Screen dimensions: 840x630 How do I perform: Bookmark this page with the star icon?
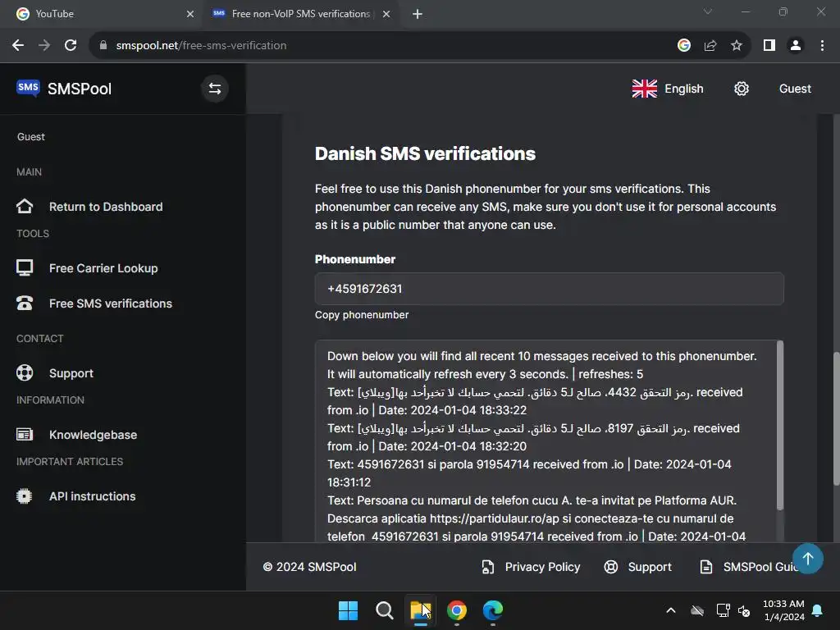(737, 46)
